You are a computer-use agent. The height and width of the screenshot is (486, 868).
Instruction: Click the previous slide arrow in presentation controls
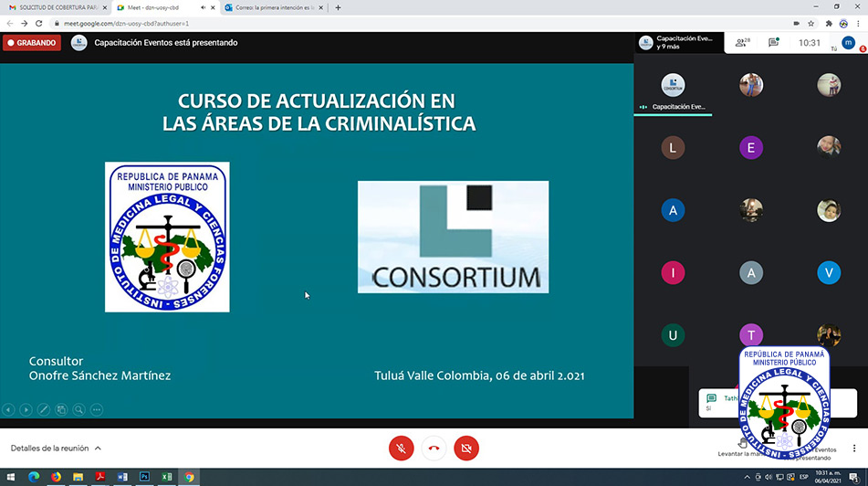(x=8, y=409)
